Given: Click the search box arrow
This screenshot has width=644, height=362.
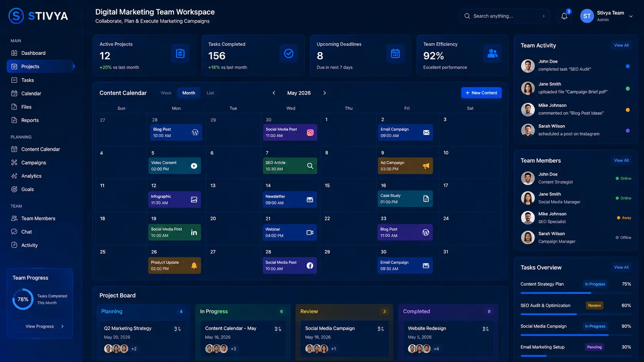Looking at the screenshot, I should (x=543, y=16).
